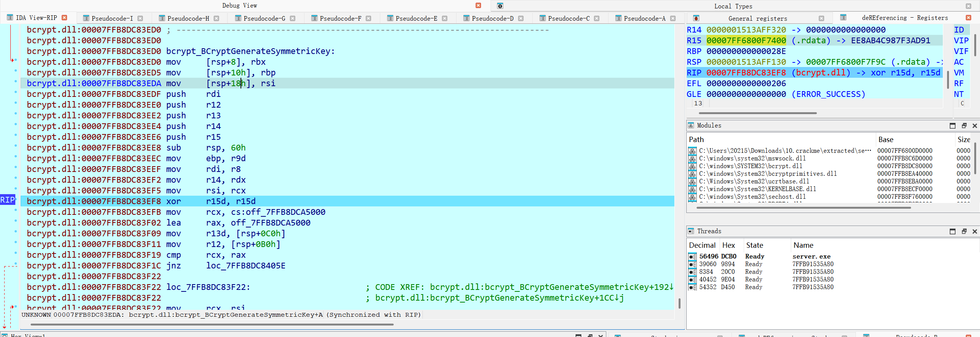980x337 pixels.
Task: Click the thread icon beside server.exe
Action: (x=692, y=257)
